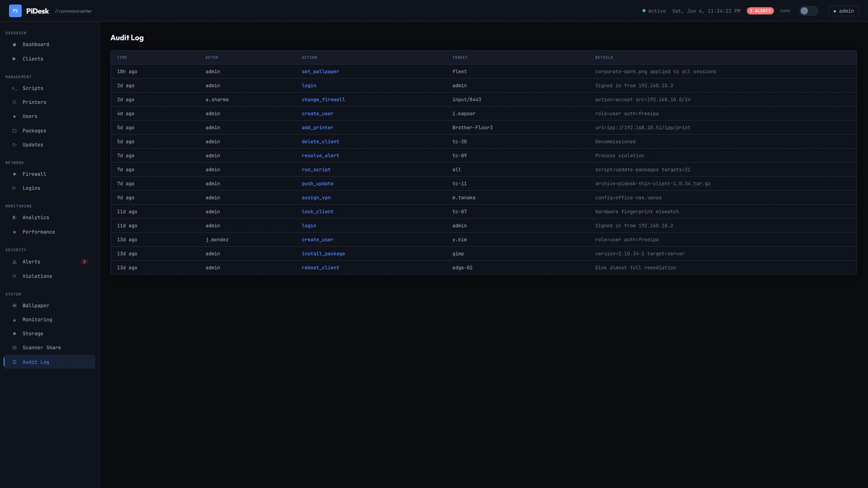Click the Users dot icon
868x488 pixels.
click(x=14, y=117)
